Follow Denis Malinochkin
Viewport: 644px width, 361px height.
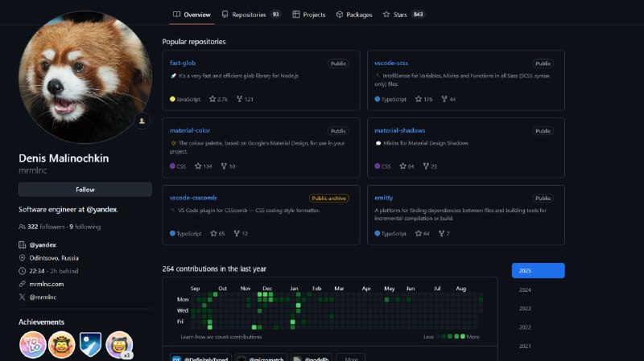85,190
